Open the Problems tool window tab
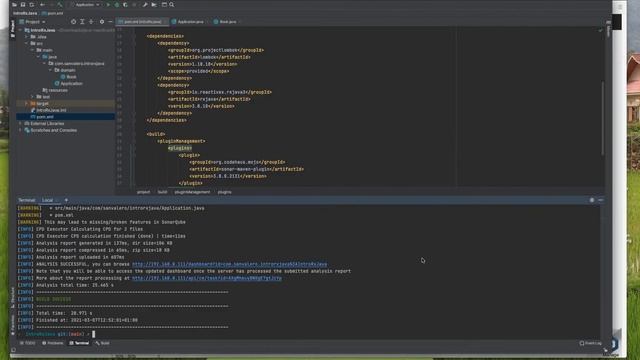This screenshot has height=360, width=640. [x=53, y=343]
